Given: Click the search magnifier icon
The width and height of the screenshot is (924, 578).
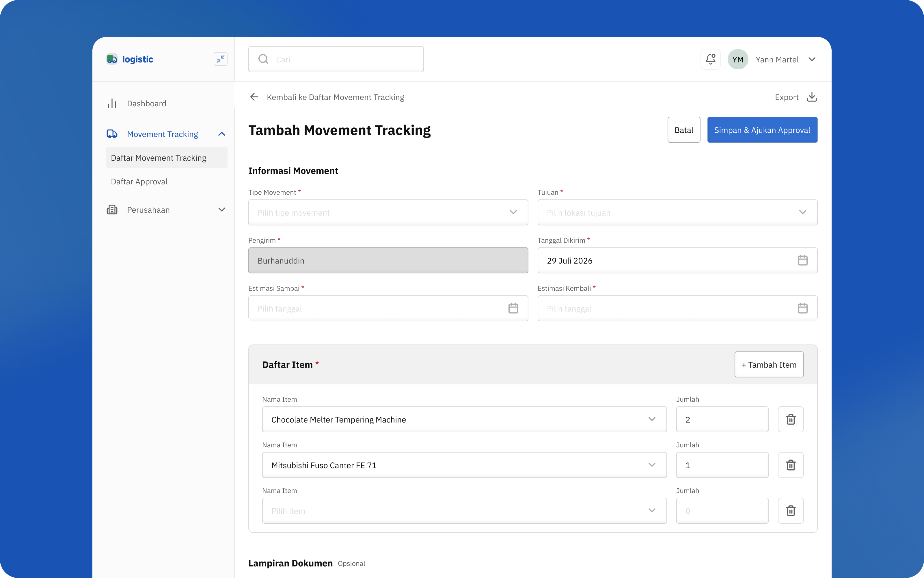Looking at the screenshot, I should 263,59.
